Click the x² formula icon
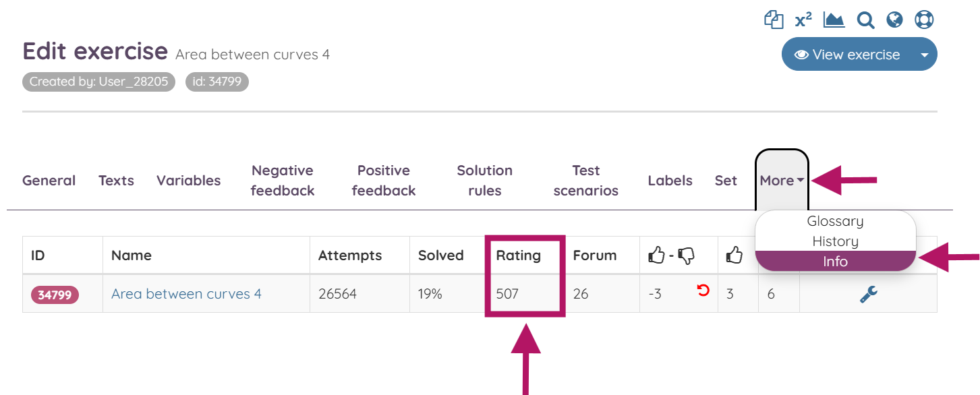The width and height of the screenshot is (980, 395). click(803, 20)
